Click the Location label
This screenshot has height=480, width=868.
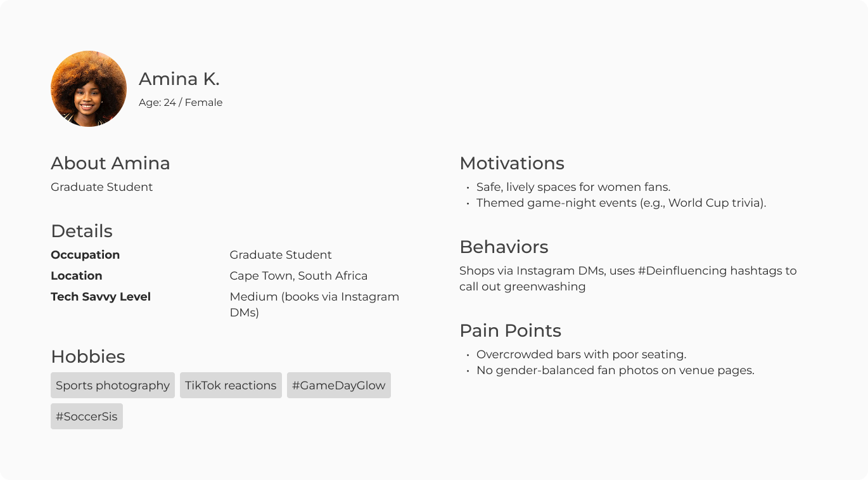click(x=76, y=276)
